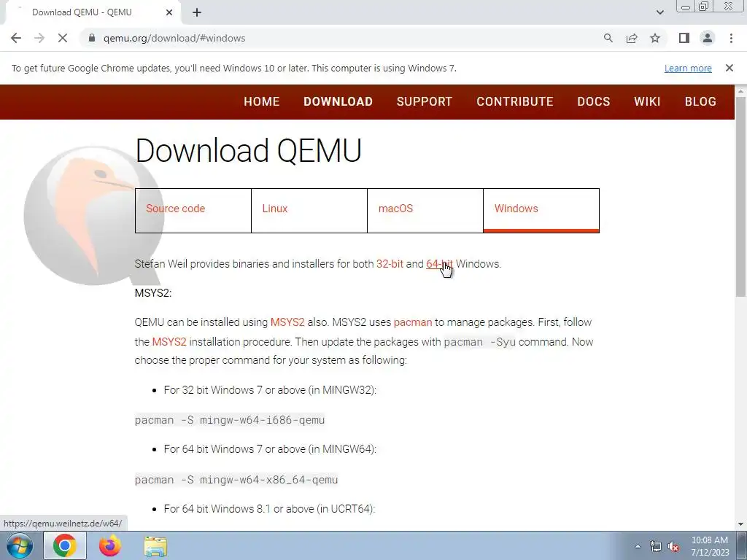The image size is (747, 560).
Task: Open the muted volume tray icon
Action: coord(673,546)
